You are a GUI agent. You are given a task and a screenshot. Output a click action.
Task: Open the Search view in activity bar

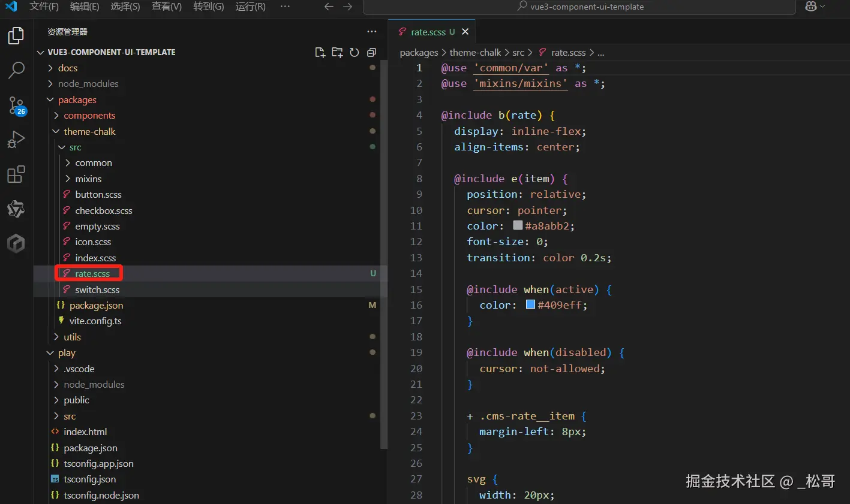click(16, 70)
